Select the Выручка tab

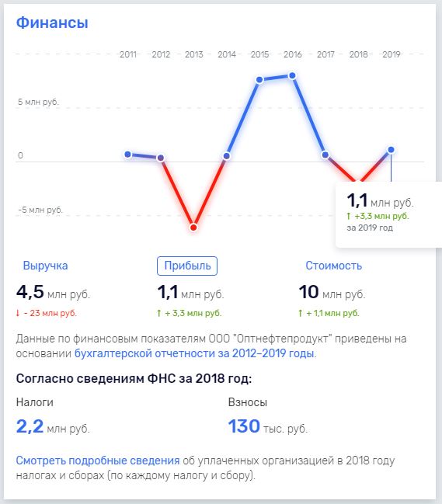tap(45, 266)
